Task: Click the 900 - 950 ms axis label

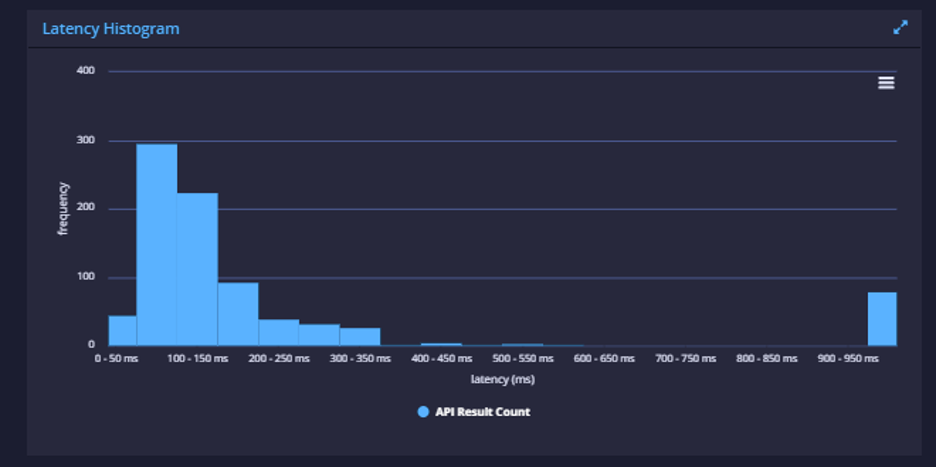Action: [x=848, y=359]
